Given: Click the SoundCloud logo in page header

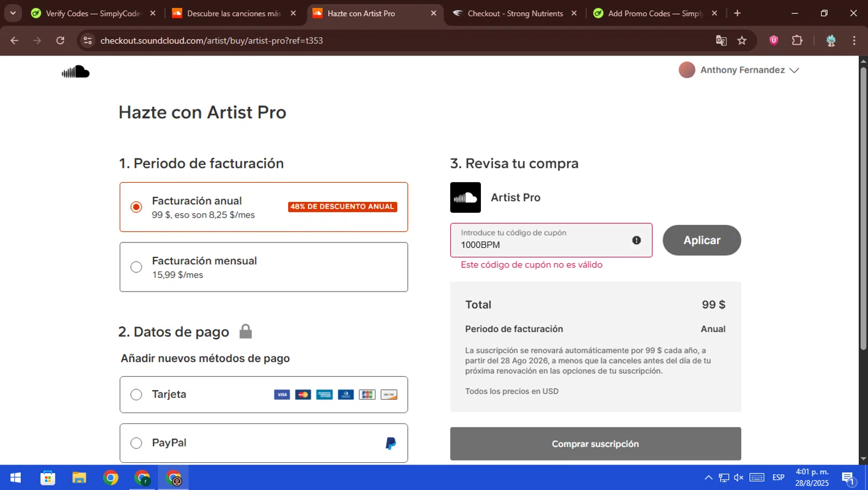Looking at the screenshot, I should (76, 72).
